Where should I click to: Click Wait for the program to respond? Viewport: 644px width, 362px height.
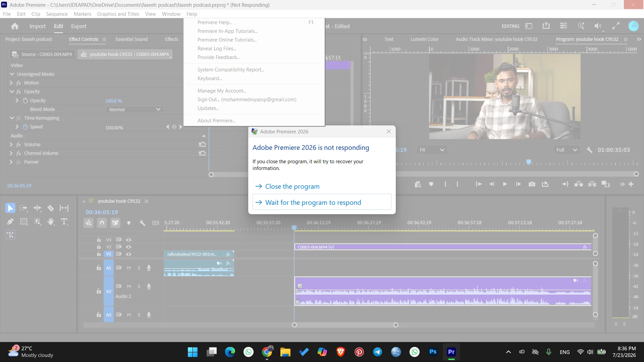point(322,202)
